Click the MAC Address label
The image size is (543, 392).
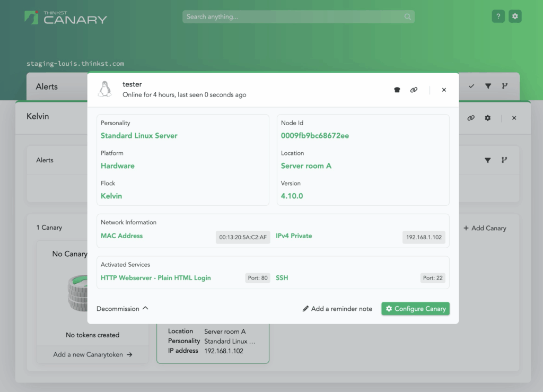pyautogui.click(x=121, y=236)
